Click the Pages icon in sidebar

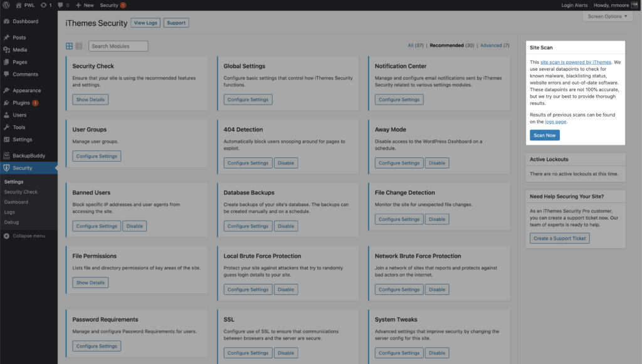point(6,62)
